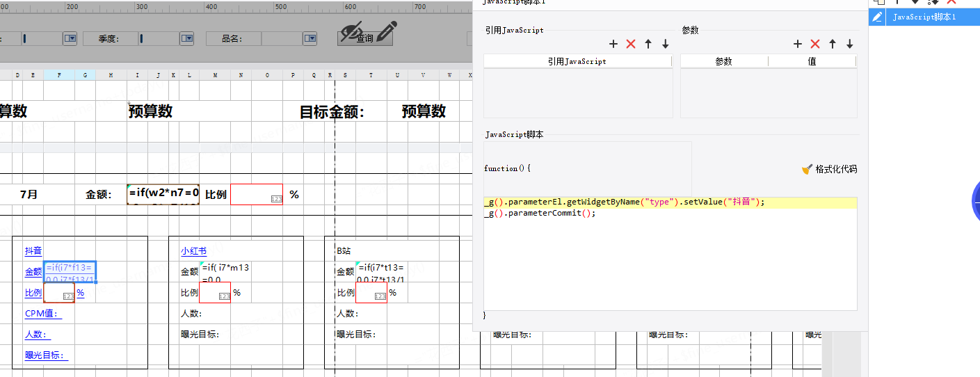Viewport: 980px width, 377px height.
Task: Click the red-bordered number widget beside 比例
Action: point(257,194)
